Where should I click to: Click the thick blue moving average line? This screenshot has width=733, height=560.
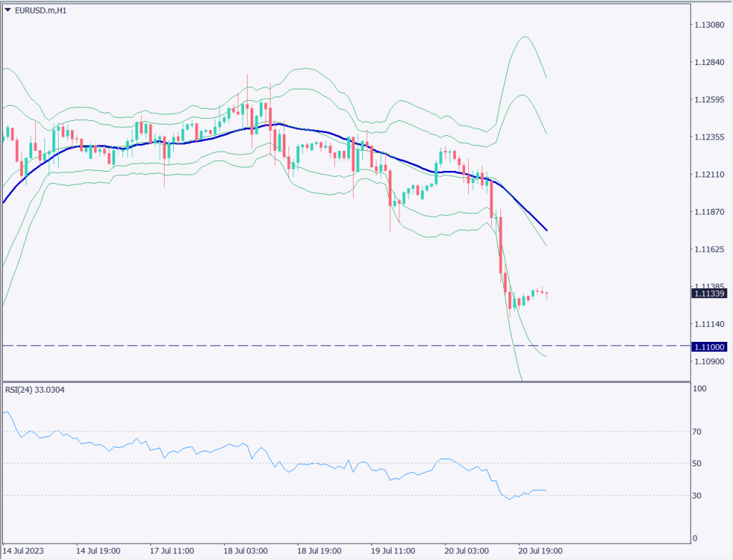click(x=179, y=142)
